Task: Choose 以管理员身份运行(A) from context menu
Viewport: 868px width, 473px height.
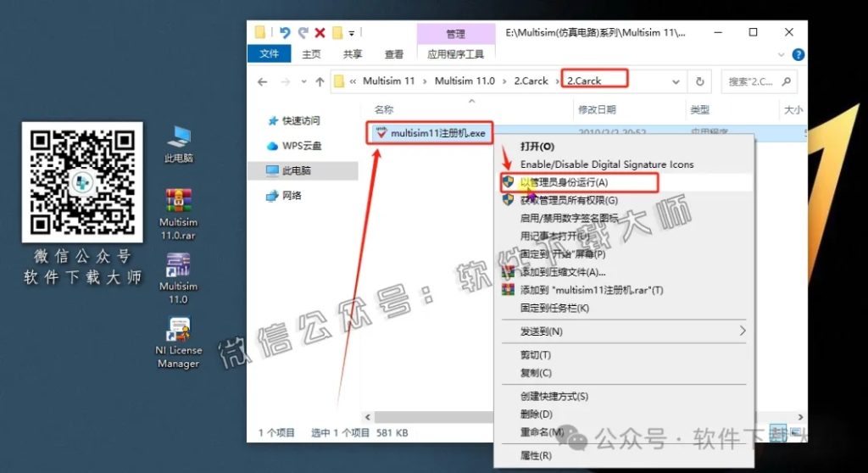Action: pyautogui.click(x=624, y=182)
